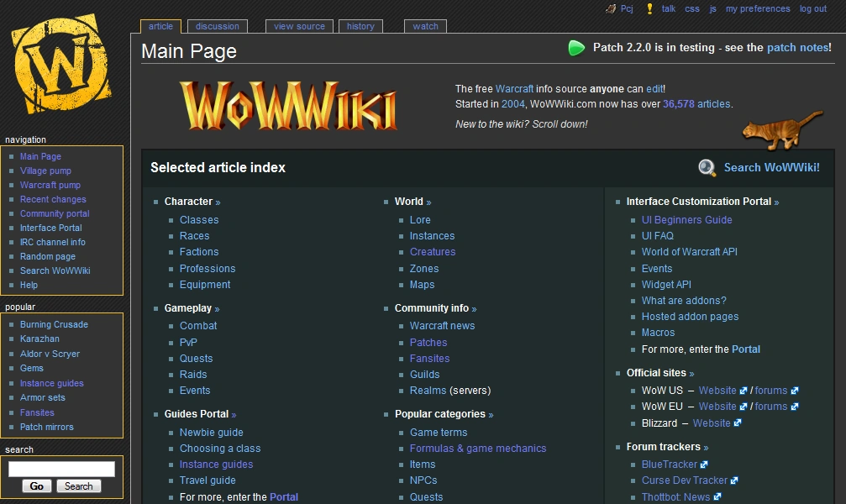Image resolution: width=846 pixels, height=504 pixels.
Task: Open the UI Beginners Guide link
Action: [687, 220]
